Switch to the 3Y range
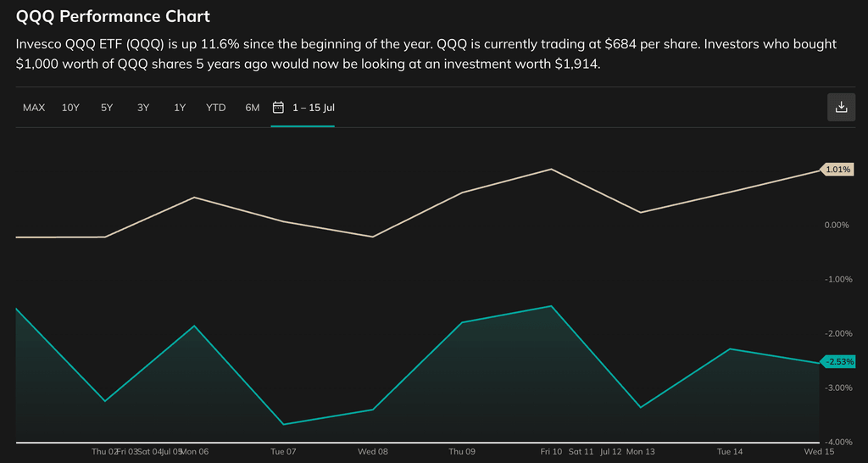 [x=143, y=108]
